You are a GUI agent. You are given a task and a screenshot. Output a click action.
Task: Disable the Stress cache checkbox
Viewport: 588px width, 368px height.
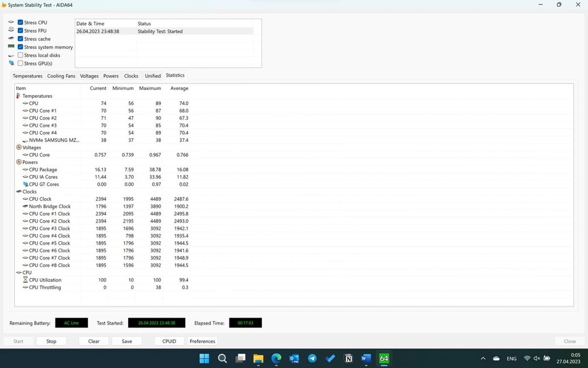[20, 39]
